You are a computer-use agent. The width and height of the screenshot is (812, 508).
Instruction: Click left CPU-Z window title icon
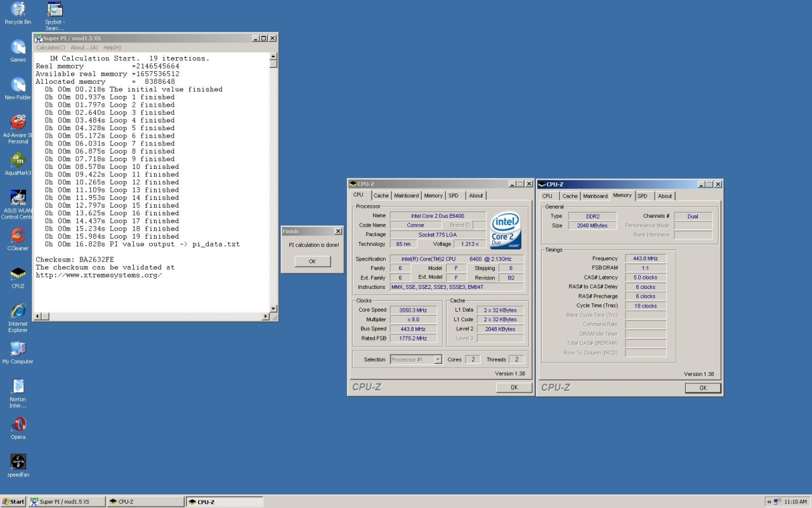(x=353, y=184)
